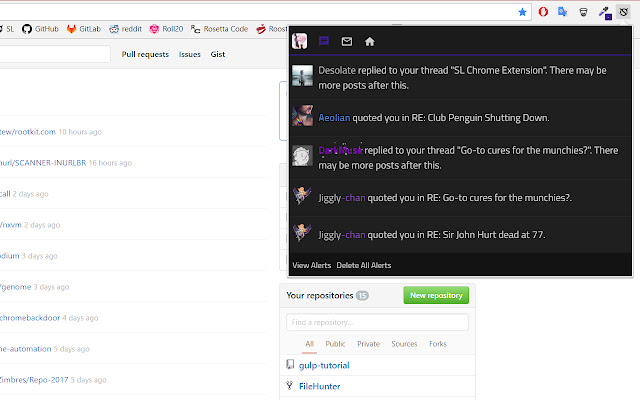Click the user profile avatar in popup
Screen dimensions: 640x400
(x=300, y=41)
